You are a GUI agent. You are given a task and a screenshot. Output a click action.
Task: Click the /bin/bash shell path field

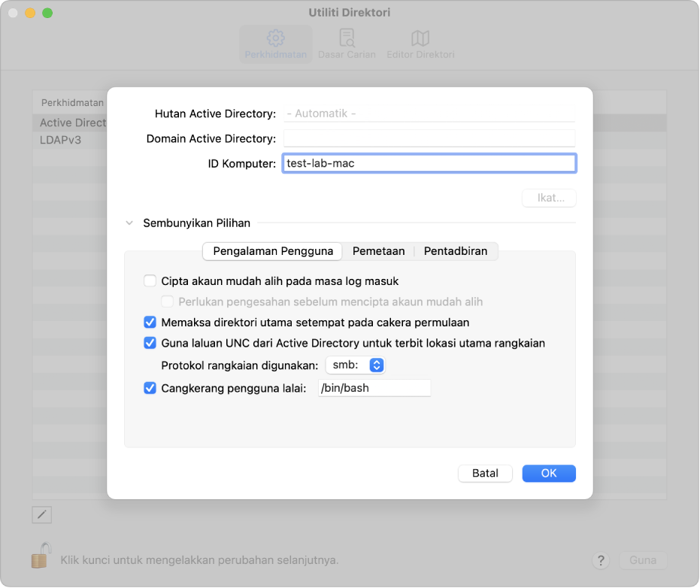coord(374,387)
